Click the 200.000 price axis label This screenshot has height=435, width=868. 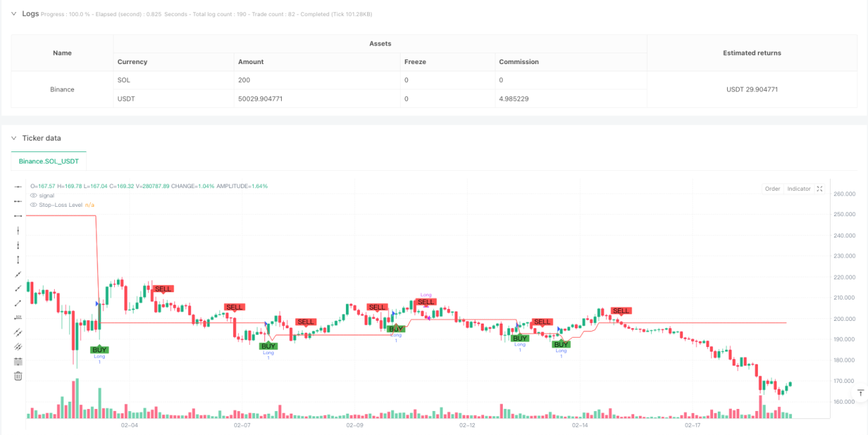coord(845,319)
